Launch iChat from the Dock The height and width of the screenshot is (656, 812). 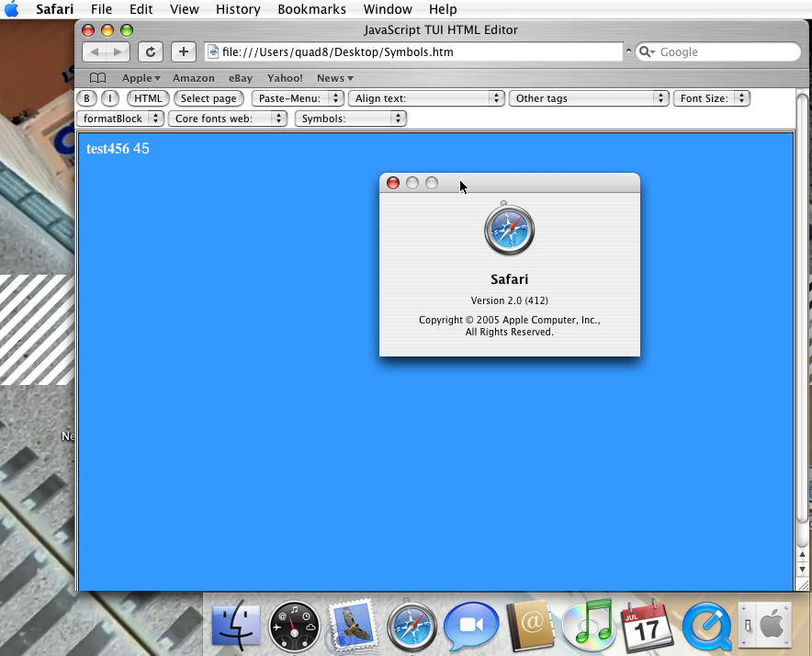pos(471,626)
